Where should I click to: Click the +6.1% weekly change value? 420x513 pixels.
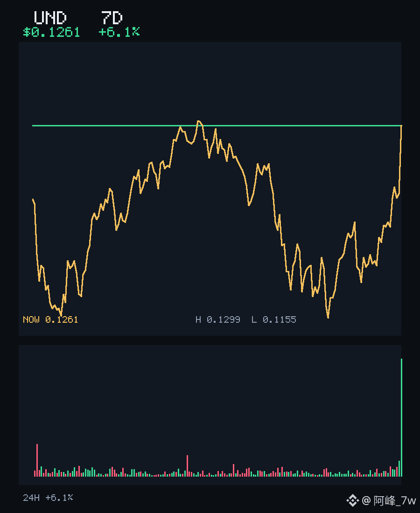click(x=119, y=32)
